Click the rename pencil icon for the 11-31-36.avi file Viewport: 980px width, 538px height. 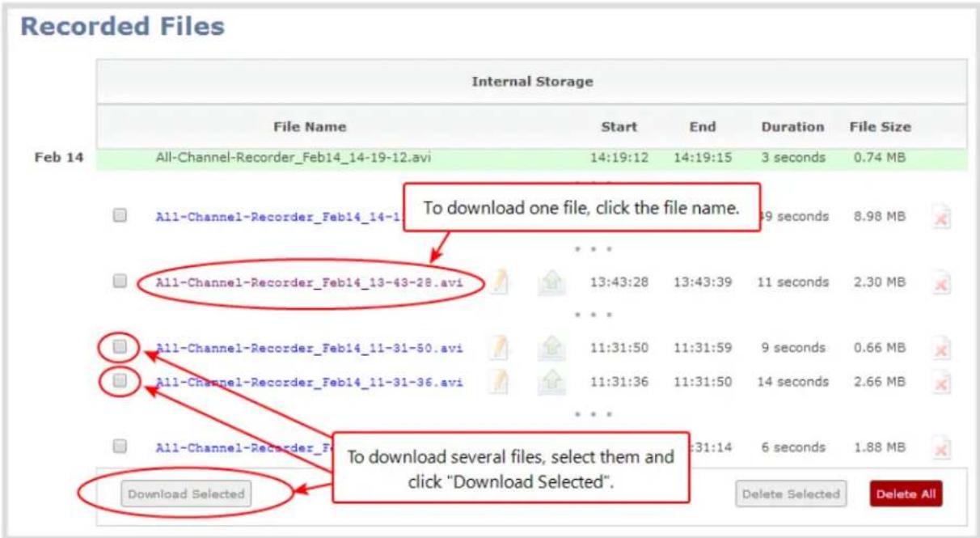click(499, 381)
